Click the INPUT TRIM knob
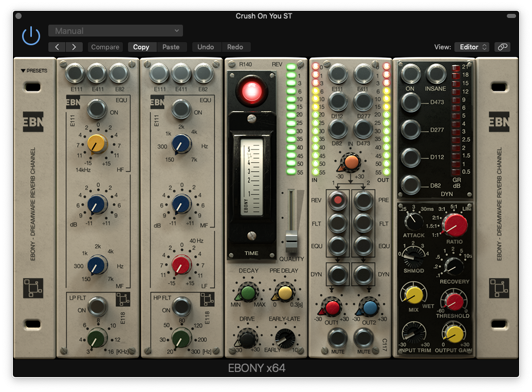The height and width of the screenshot is (392, 532). coord(414,332)
